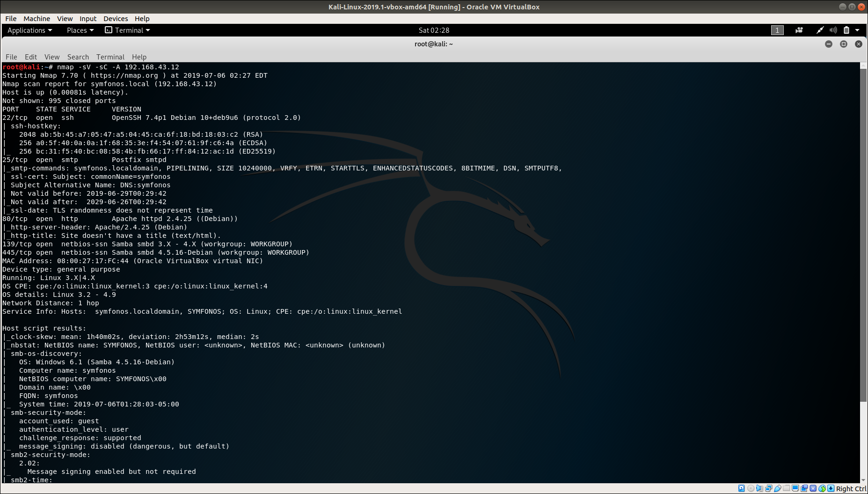Open the terminal window's File menu
This screenshot has height=494, width=868.
pos(11,57)
